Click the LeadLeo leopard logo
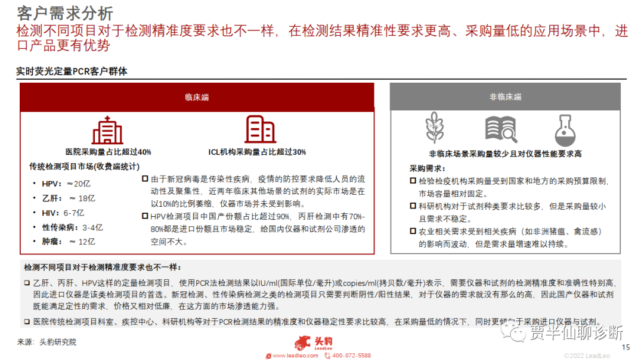Image resolution: width=644 pixels, height=361 pixels. pyautogui.click(x=304, y=344)
